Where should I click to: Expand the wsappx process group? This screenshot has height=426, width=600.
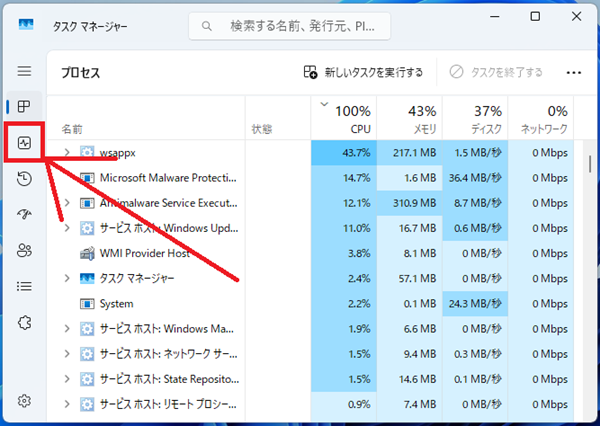[67, 153]
